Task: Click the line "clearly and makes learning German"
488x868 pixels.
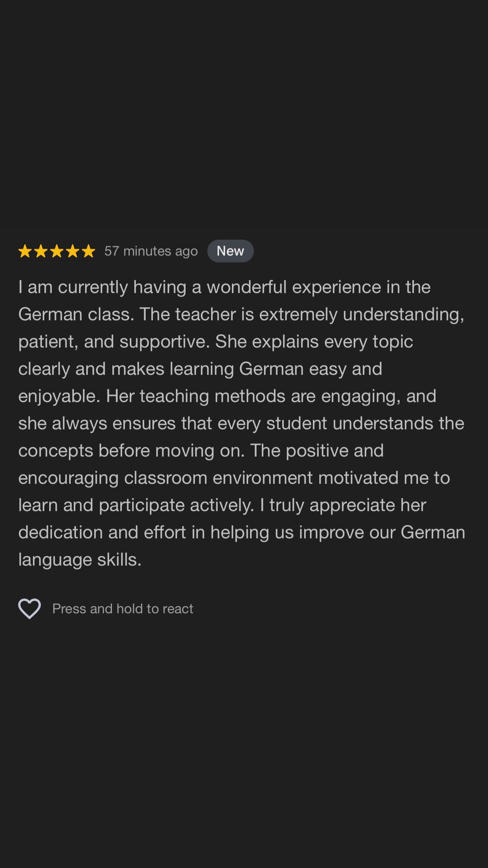Action: click(200, 369)
